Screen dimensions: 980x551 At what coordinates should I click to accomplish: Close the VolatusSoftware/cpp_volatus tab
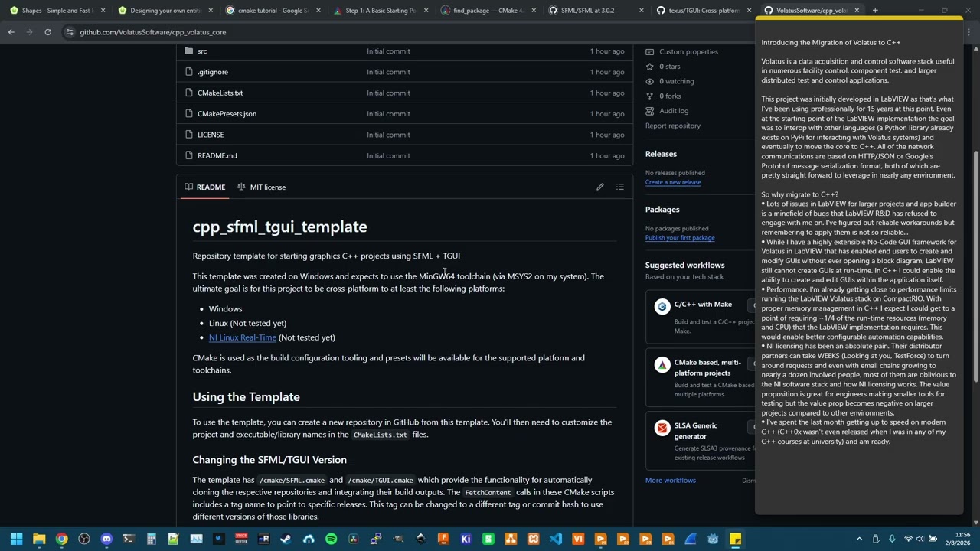tap(857, 11)
